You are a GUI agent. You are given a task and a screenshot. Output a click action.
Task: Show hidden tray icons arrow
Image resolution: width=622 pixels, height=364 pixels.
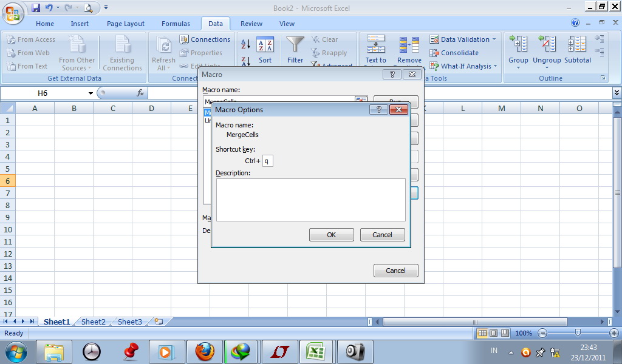(x=511, y=352)
